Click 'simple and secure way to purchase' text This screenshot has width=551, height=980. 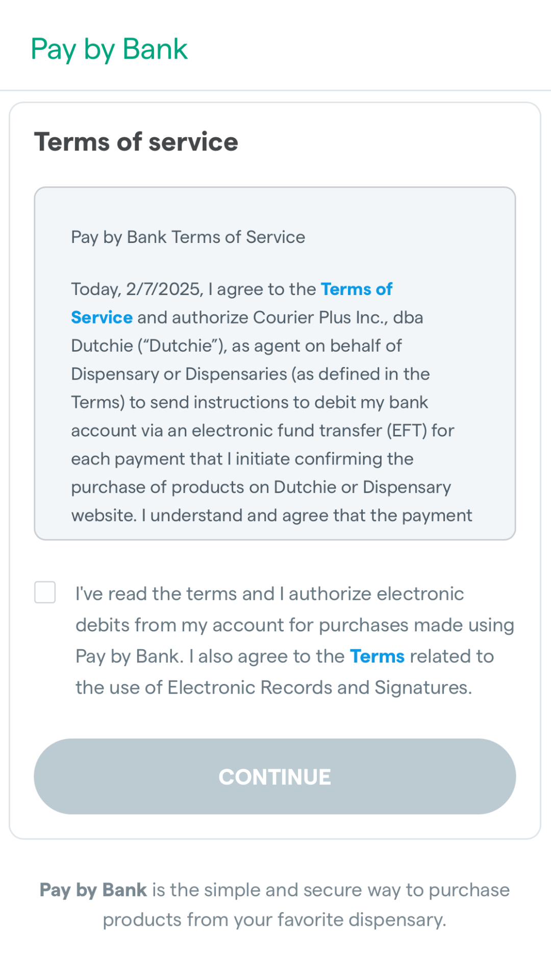tap(357, 890)
